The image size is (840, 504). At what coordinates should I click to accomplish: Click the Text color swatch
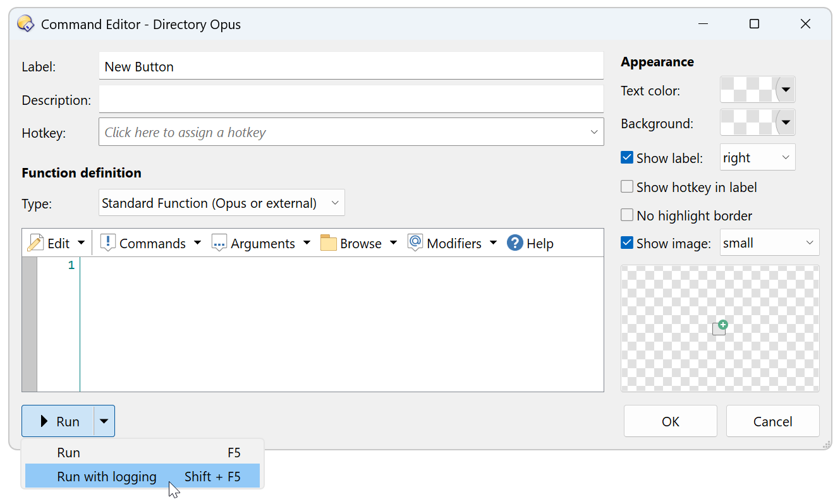748,90
